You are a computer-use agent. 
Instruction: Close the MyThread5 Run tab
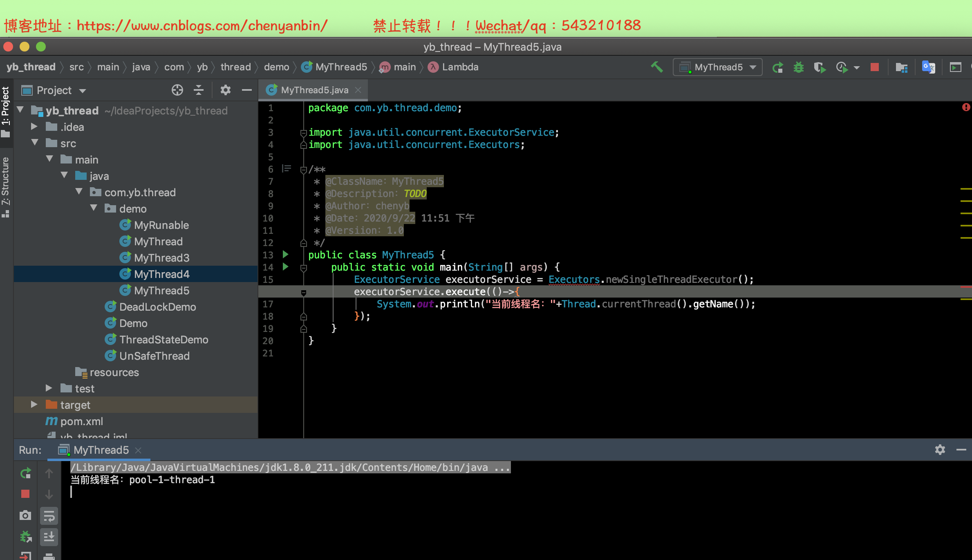(138, 450)
